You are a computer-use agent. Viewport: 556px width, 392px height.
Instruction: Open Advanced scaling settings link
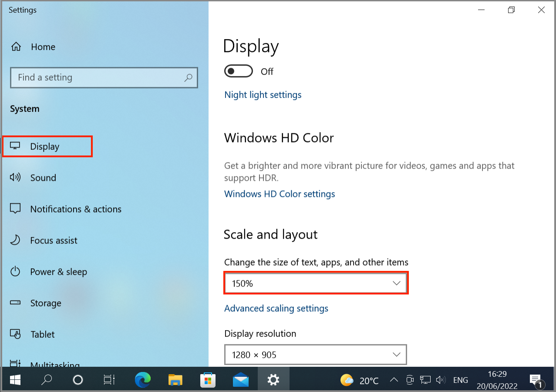[276, 308]
